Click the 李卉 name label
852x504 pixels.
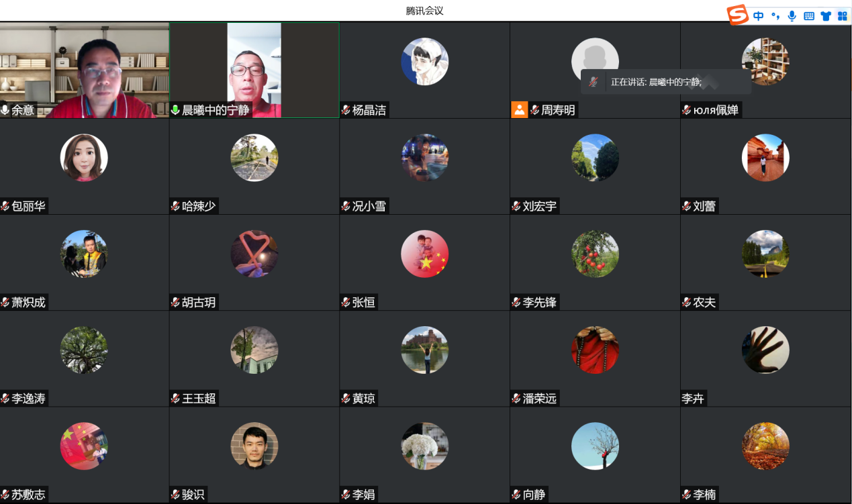(693, 399)
